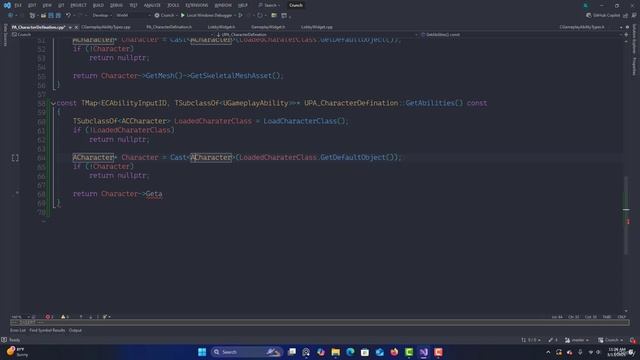Click the Undo toolbar icon
The height and width of the screenshot is (360, 640).
coord(68,16)
